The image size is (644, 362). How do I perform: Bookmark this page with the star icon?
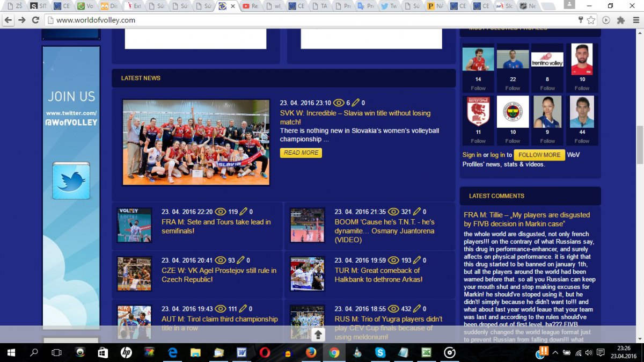(591, 20)
